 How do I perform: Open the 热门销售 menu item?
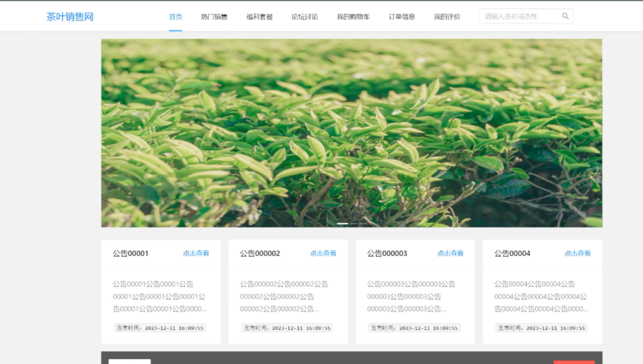pyautogui.click(x=213, y=16)
